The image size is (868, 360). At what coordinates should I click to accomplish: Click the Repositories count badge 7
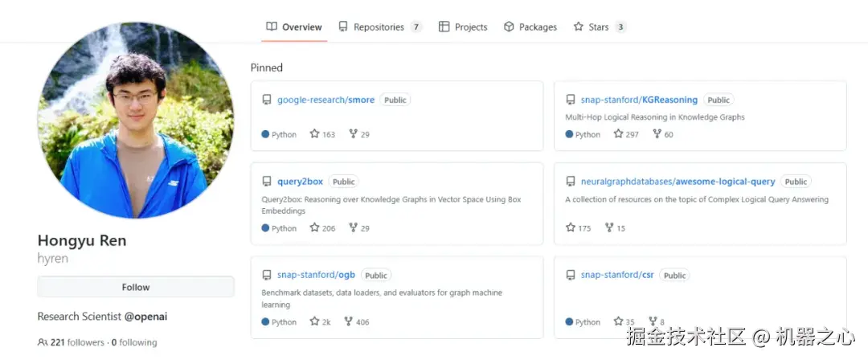[416, 27]
